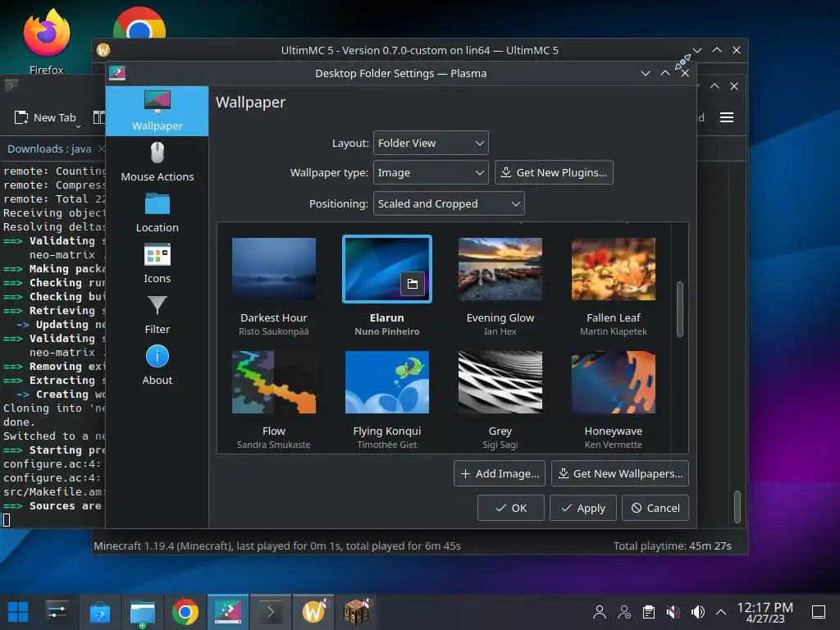Screen dimensions: 840x630
Task: Select the Flying Konqui wallpaper
Action: [387, 382]
